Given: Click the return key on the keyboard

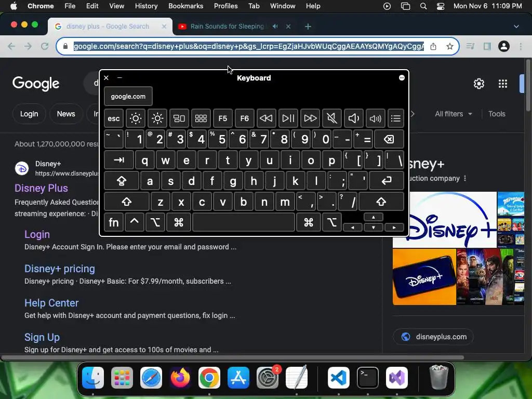Looking at the screenshot, I should pyautogui.click(x=387, y=181).
